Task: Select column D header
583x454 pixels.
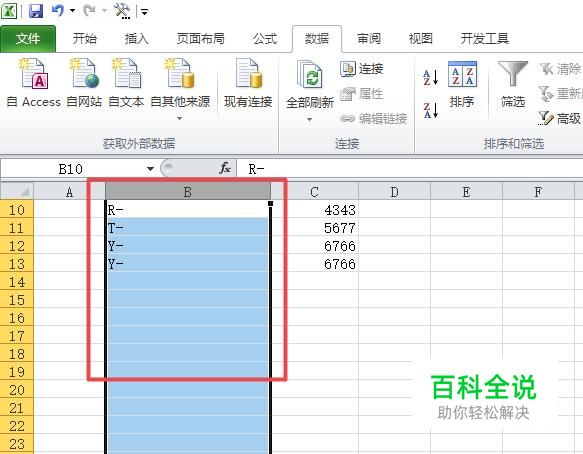Action: coord(394,191)
